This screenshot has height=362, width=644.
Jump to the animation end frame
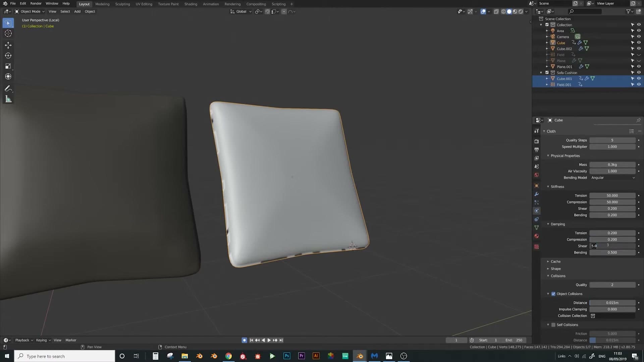281,340
